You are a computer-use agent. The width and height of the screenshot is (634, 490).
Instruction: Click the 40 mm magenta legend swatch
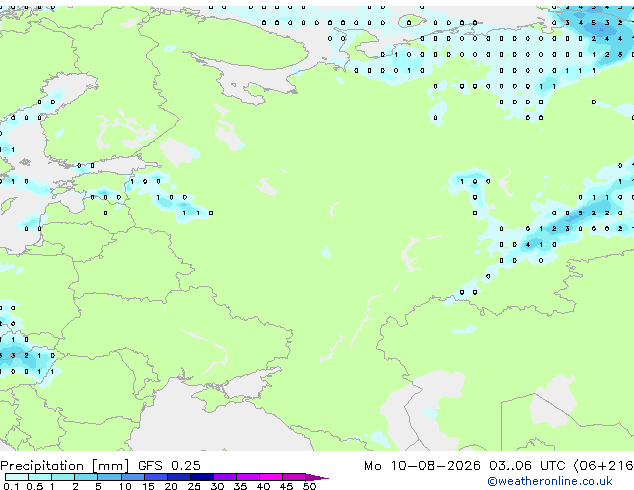(x=271, y=477)
